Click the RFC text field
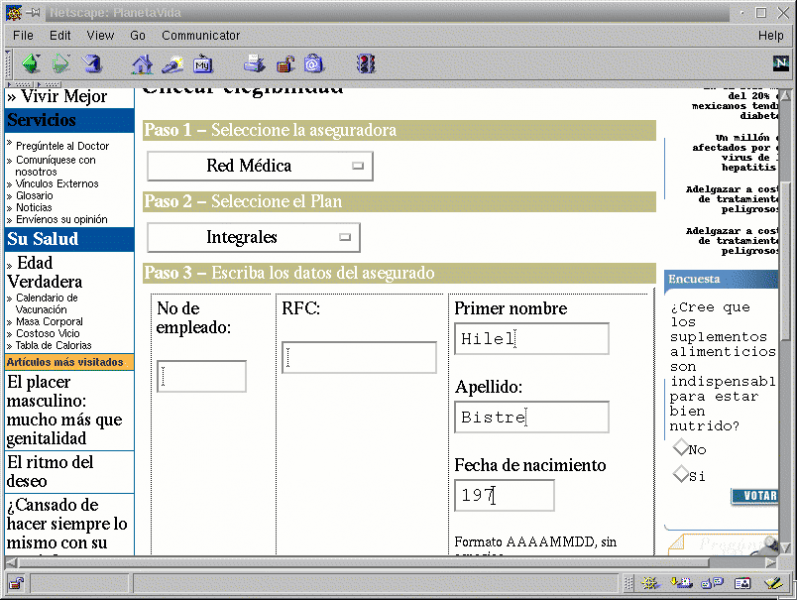This screenshot has width=797, height=600. pos(359,358)
